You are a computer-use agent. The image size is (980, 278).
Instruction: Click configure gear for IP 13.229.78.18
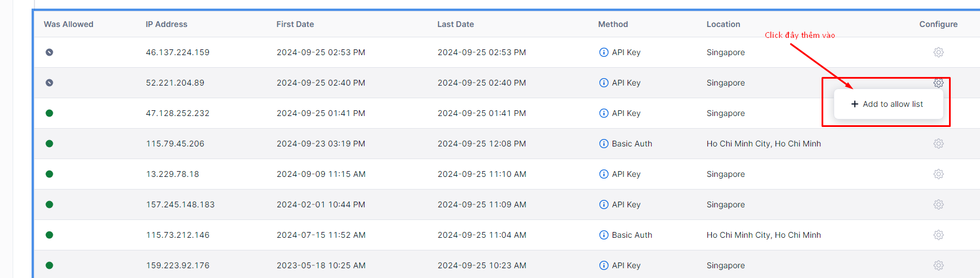(x=938, y=174)
